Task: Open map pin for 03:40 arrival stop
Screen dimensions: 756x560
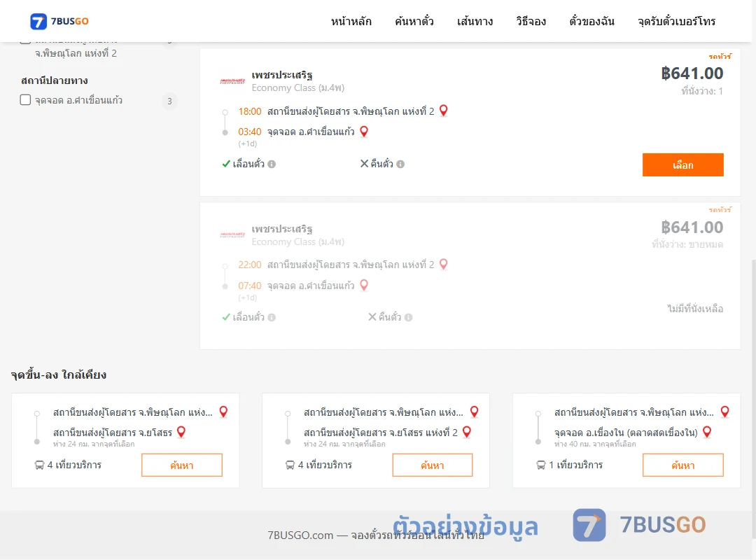Action: click(x=364, y=131)
